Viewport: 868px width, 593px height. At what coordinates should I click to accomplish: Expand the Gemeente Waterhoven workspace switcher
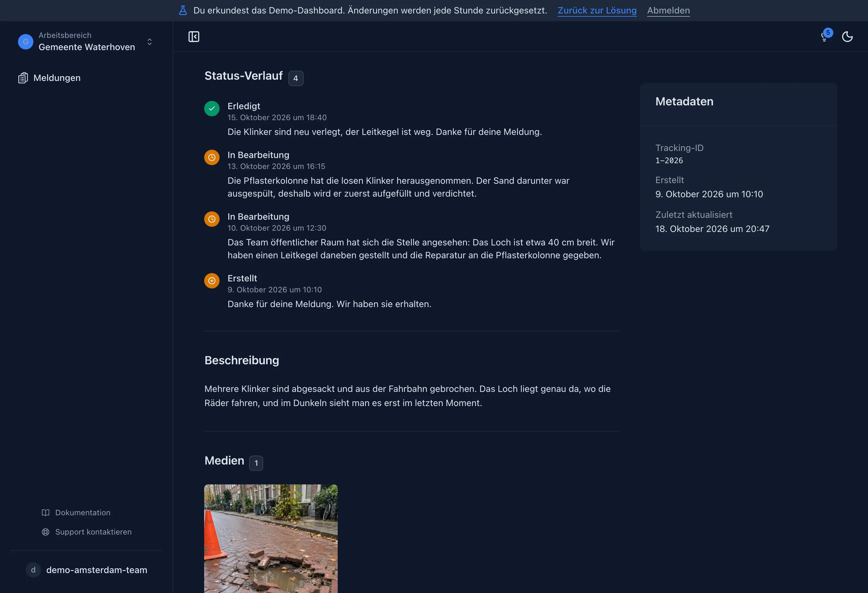[86, 41]
